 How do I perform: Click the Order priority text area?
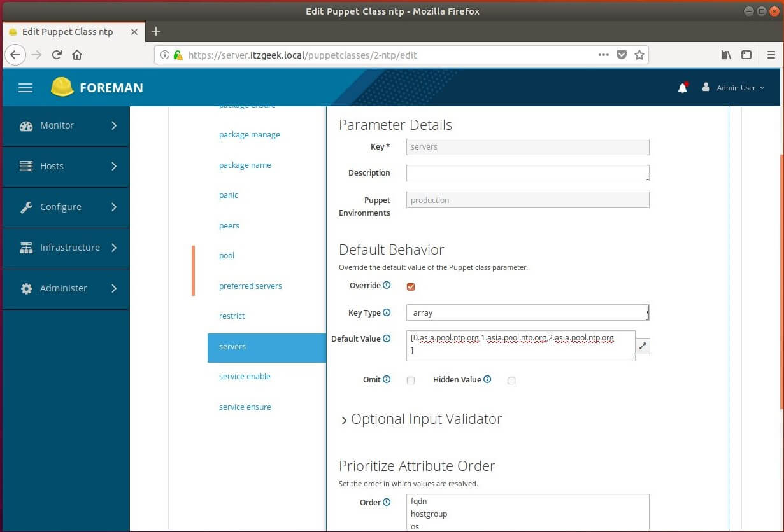528,512
